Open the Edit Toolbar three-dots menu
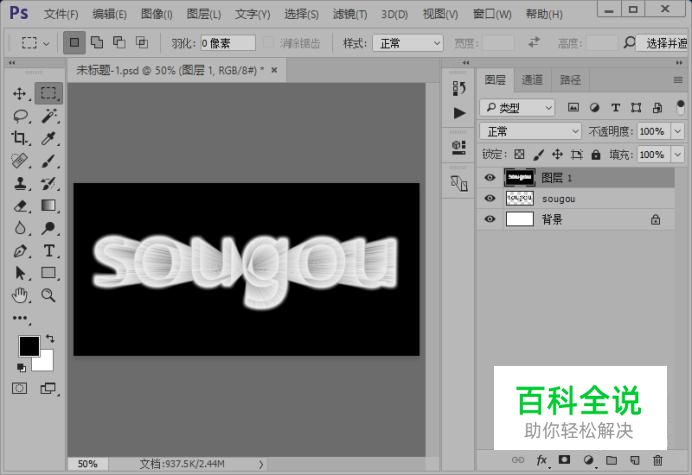 (20, 318)
